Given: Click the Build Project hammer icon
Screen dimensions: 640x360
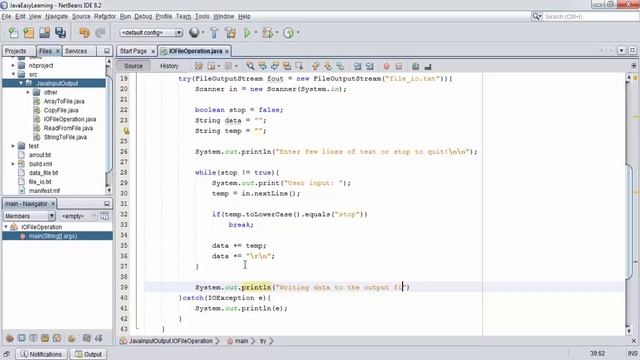Looking at the screenshot, I should point(214,33).
